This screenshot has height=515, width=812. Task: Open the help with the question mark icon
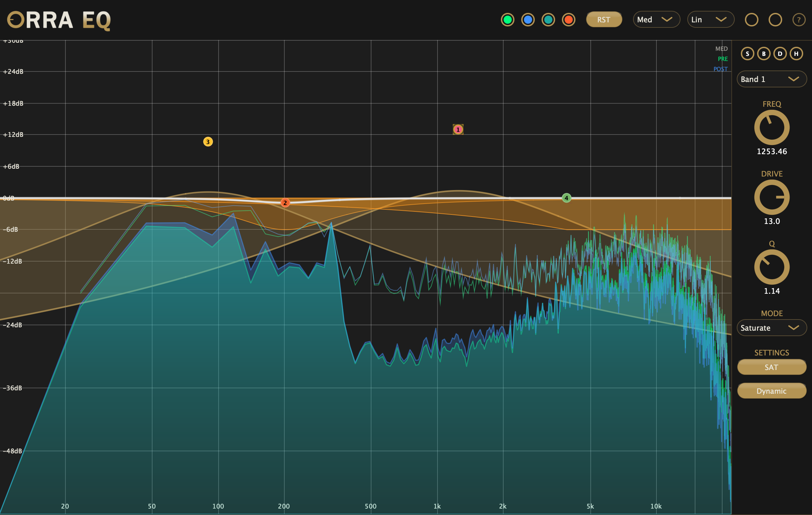point(799,20)
